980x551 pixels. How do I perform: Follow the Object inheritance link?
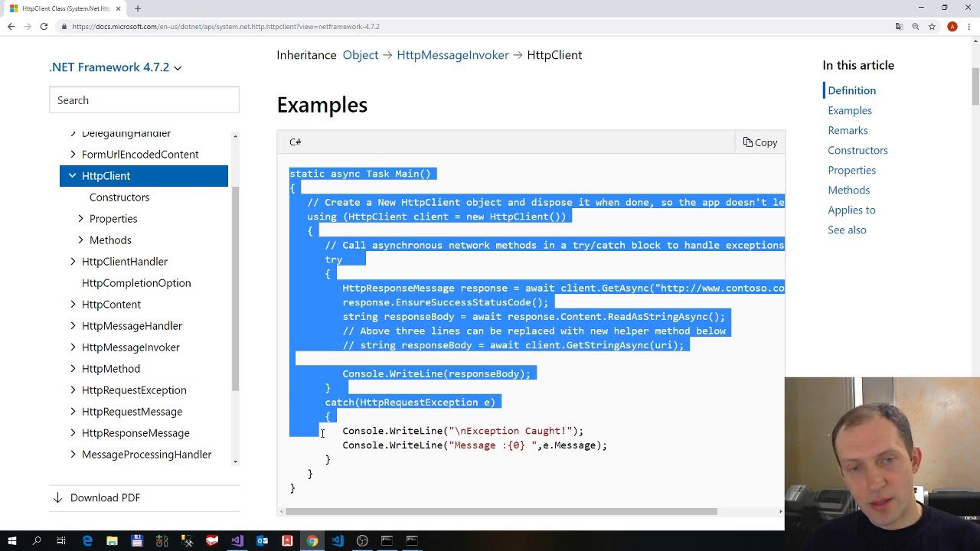tap(361, 55)
